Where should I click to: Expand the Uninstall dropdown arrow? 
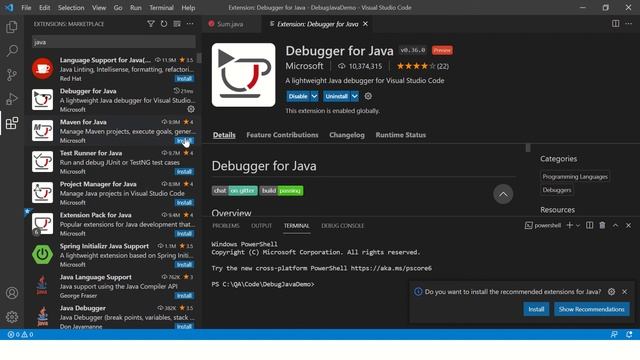[x=355, y=96]
